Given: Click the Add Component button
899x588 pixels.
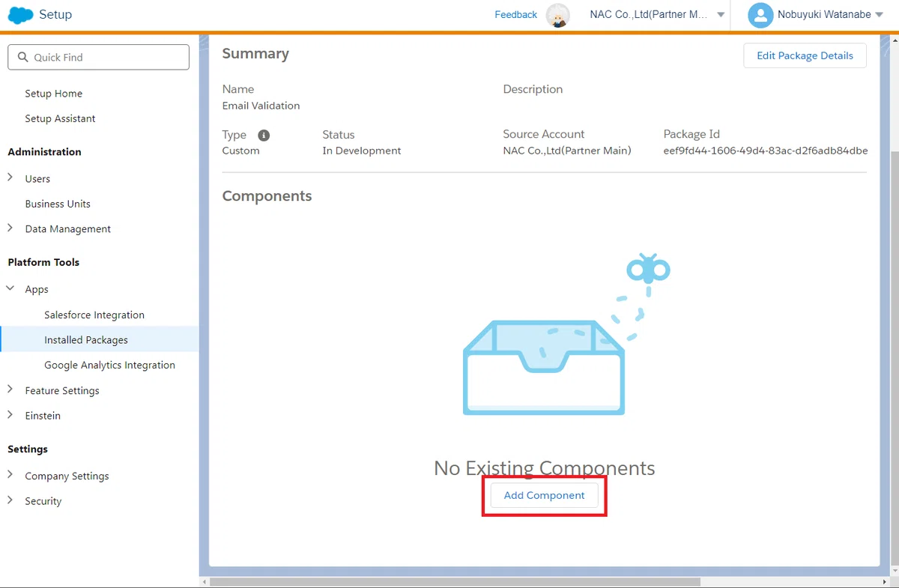Looking at the screenshot, I should (x=544, y=495).
